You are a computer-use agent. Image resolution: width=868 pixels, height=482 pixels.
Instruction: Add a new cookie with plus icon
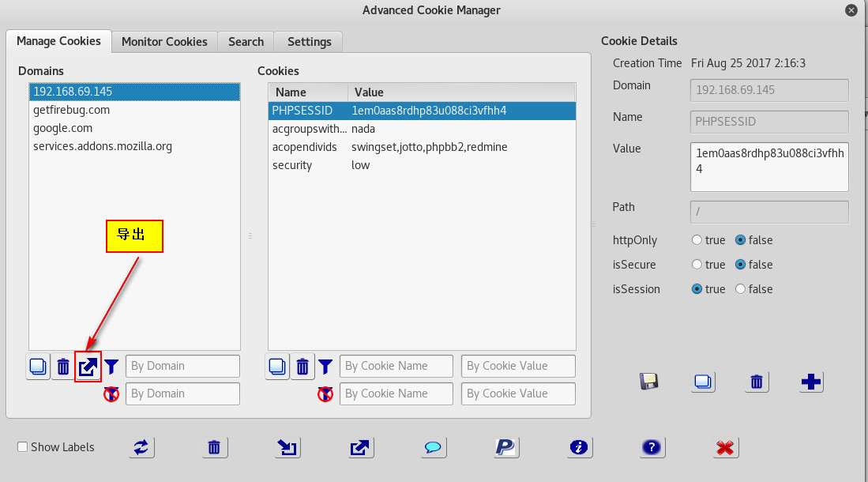[811, 382]
